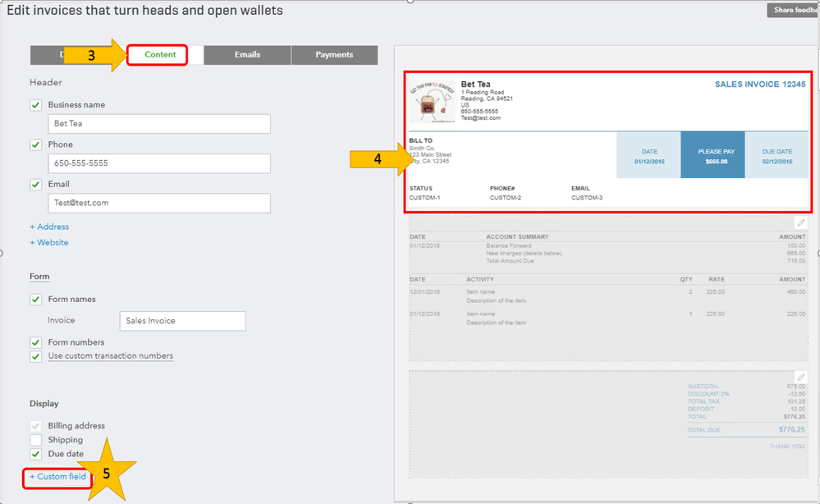Click the ACCOUNT SUMMARY heading in preview

(x=517, y=237)
